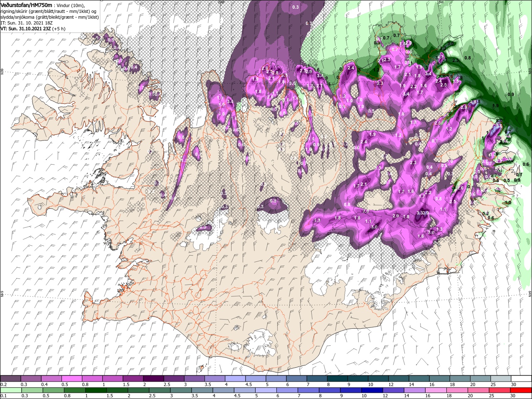Image resolution: width=532 pixels, height=399 pixels.
Task: Pick the upper legend swatch starting at 6
Action: point(296,379)
